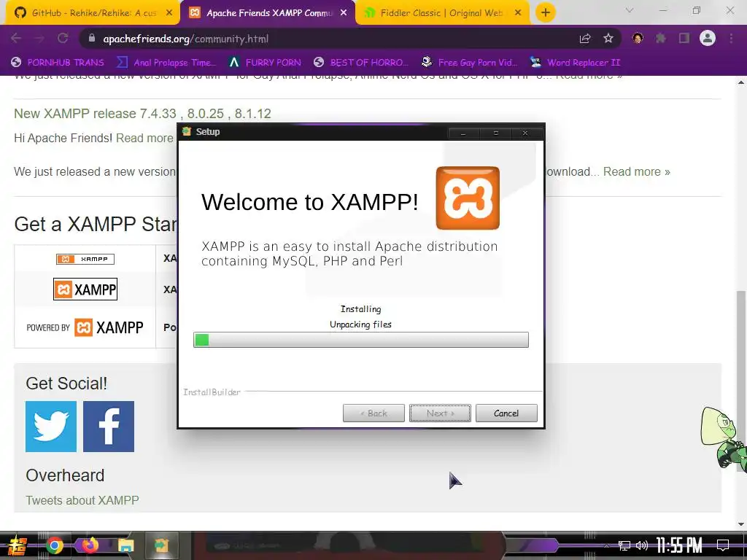The width and height of the screenshot is (747, 560).
Task: Open Chrome from the taskbar
Action: [x=55, y=545]
